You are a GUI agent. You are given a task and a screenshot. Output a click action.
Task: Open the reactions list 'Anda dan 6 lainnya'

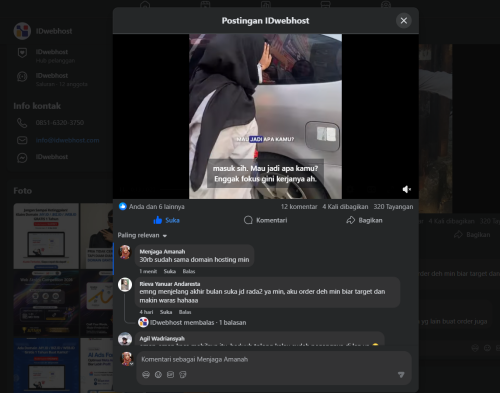coord(157,207)
